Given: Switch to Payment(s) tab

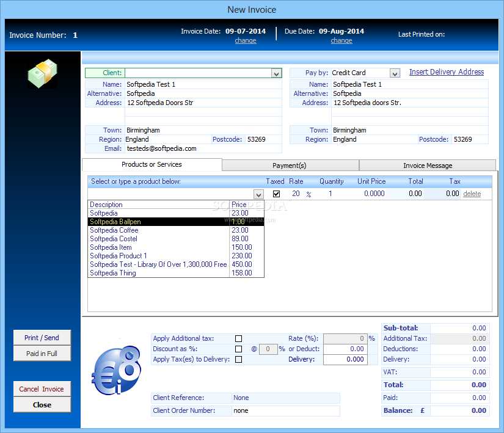Looking at the screenshot, I should click(x=290, y=166).
